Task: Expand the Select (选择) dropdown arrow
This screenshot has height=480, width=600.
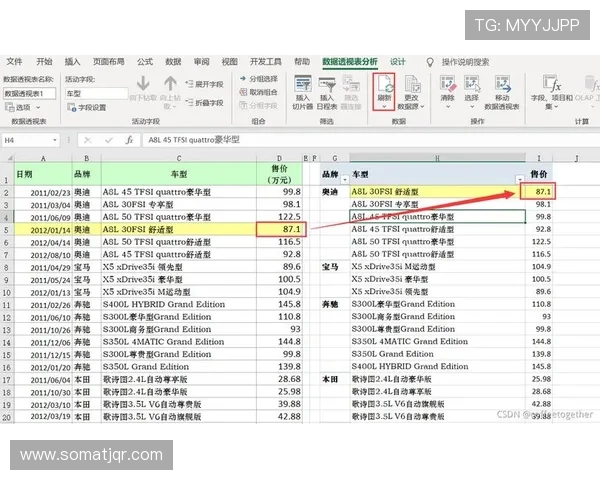Action: tap(471, 106)
